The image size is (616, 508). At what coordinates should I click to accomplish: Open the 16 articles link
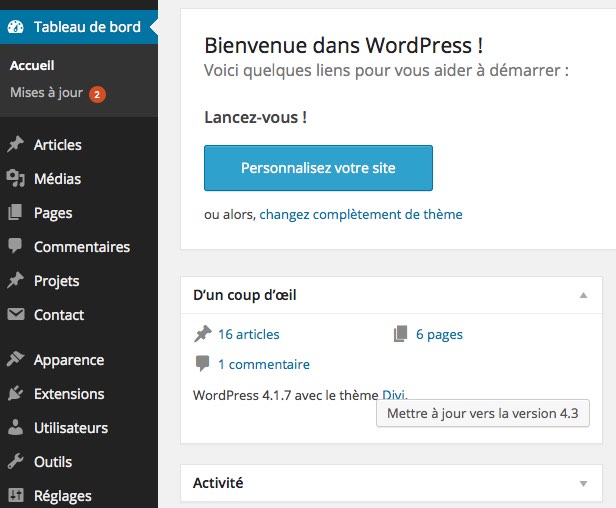tap(249, 334)
